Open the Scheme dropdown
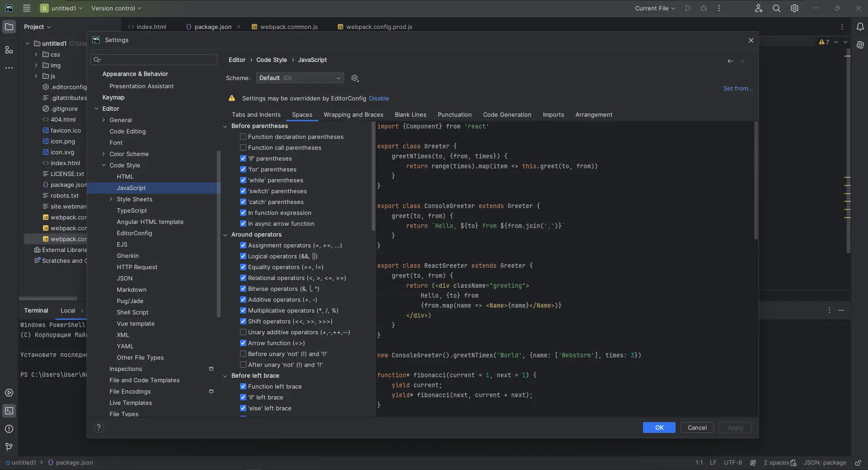The image size is (868, 470). click(x=300, y=78)
